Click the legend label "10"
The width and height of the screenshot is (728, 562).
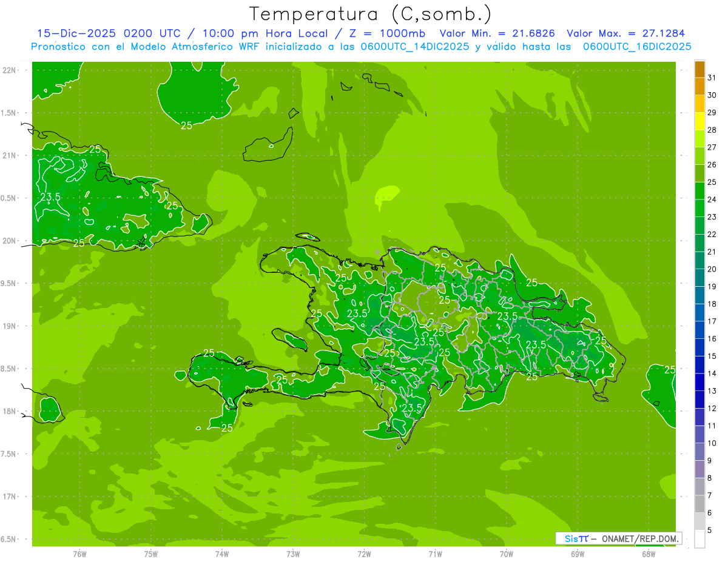(712, 443)
